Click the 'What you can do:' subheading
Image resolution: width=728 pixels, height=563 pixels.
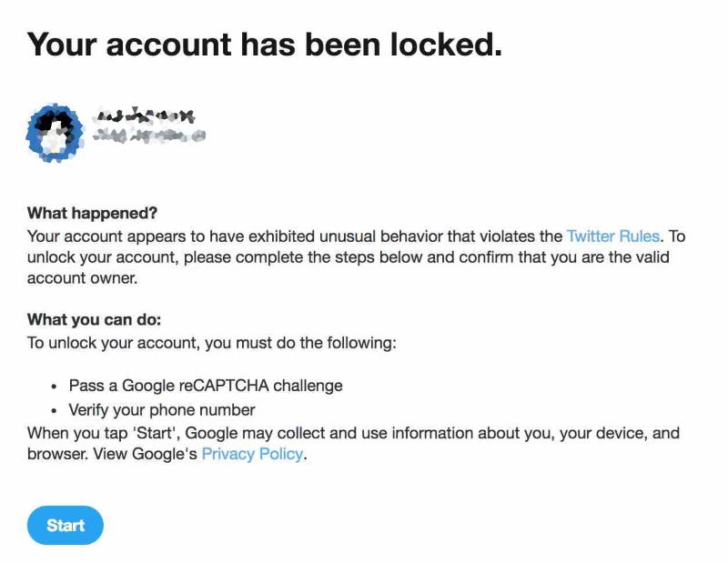click(x=95, y=320)
